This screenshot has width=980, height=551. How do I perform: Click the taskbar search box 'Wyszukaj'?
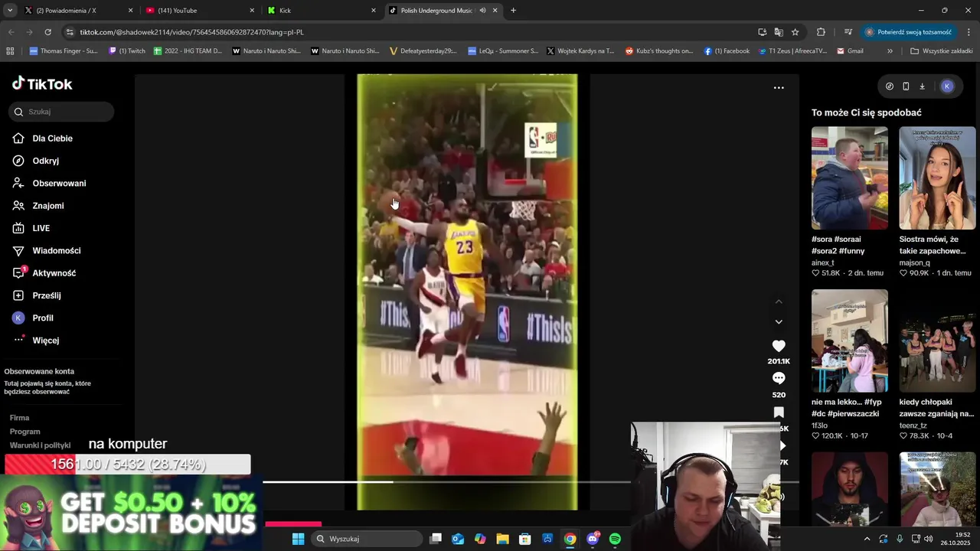click(x=367, y=539)
